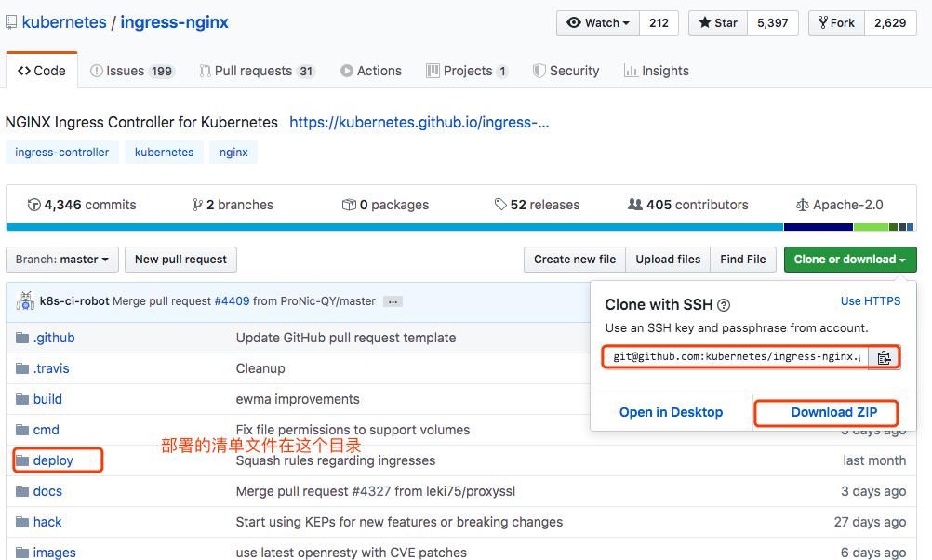This screenshot has height=560, width=932.
Task: Click the copy-to-clipboard icon for SSH URL
Action: tap(884, 357)
